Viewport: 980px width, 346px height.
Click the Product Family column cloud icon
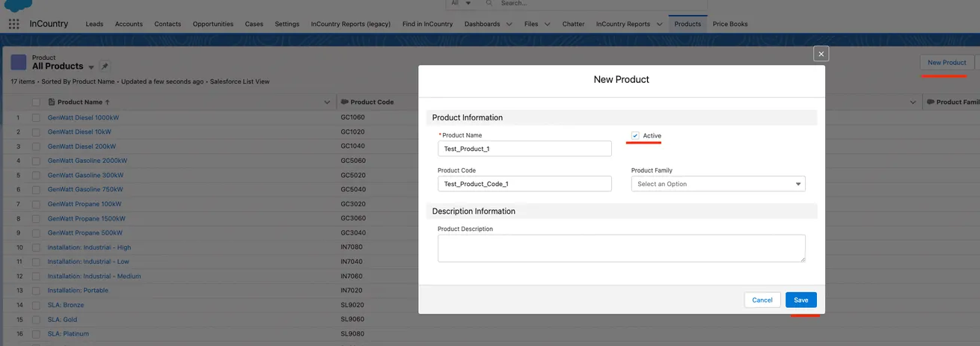coord(929,102)
